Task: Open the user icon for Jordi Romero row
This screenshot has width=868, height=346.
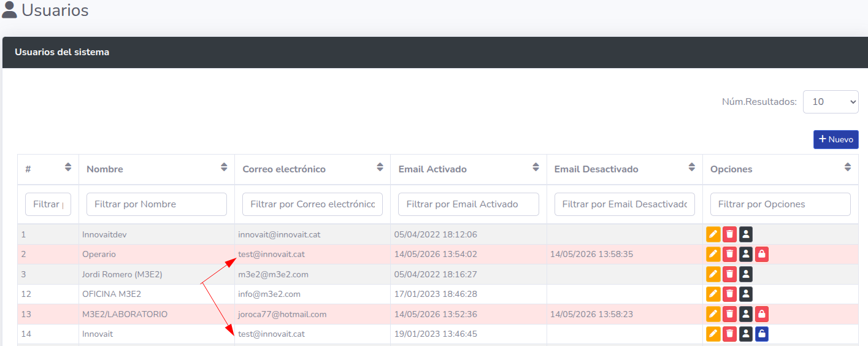Action: (x=745, y=274)
